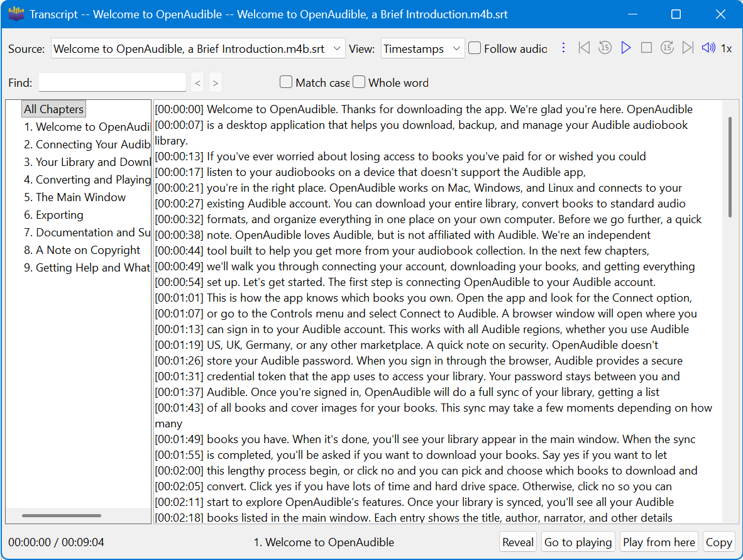Open the Source file dropdown
The width and height of the screenshot is (743, 560).
[x=198, y=48]
